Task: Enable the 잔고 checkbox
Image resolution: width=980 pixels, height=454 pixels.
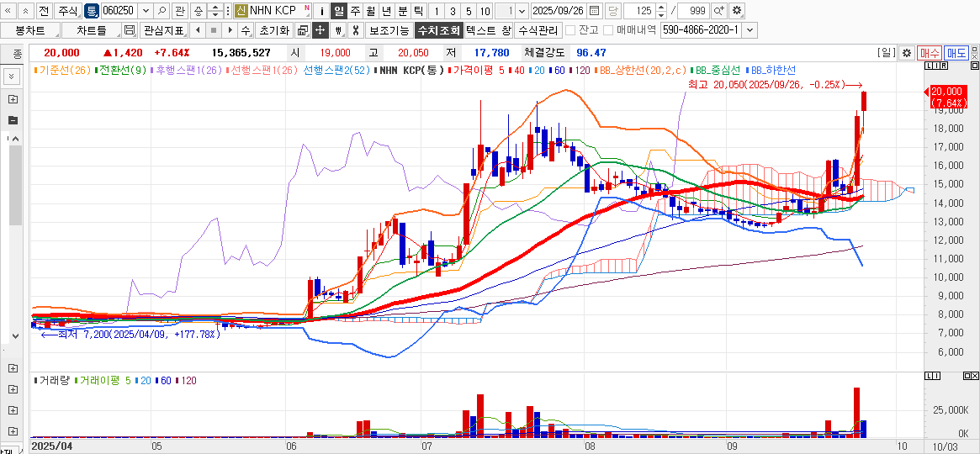Action: click(570, 30)
